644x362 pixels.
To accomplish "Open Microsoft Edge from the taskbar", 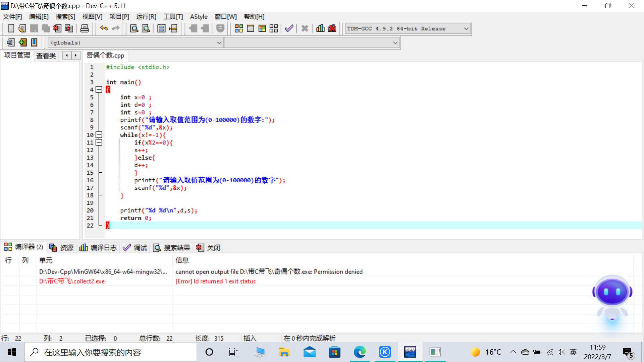I will click(x=360, y=352).
